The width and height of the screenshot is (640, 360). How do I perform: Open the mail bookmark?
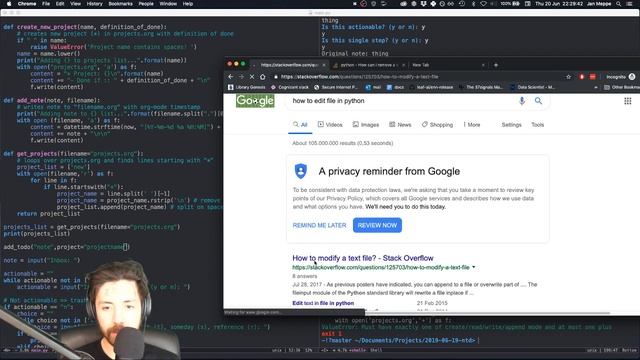[373, 87]
